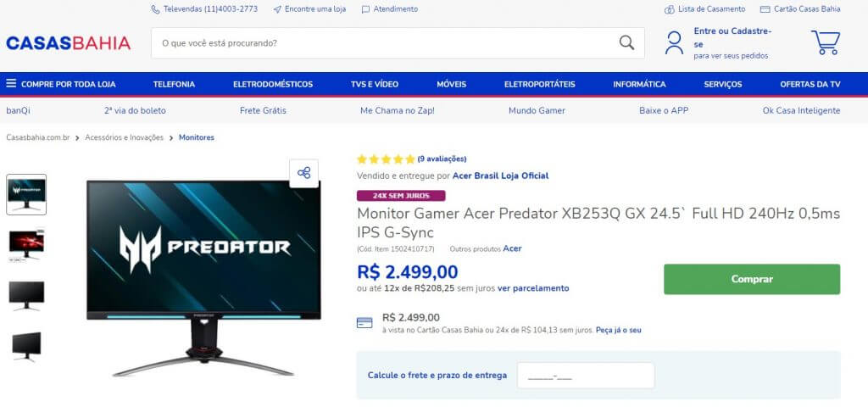Image resolution: width=868 pixels, height=418 pixels.
Task: Select the red-screen monitor thumbnail
Action: coord(26,244)
